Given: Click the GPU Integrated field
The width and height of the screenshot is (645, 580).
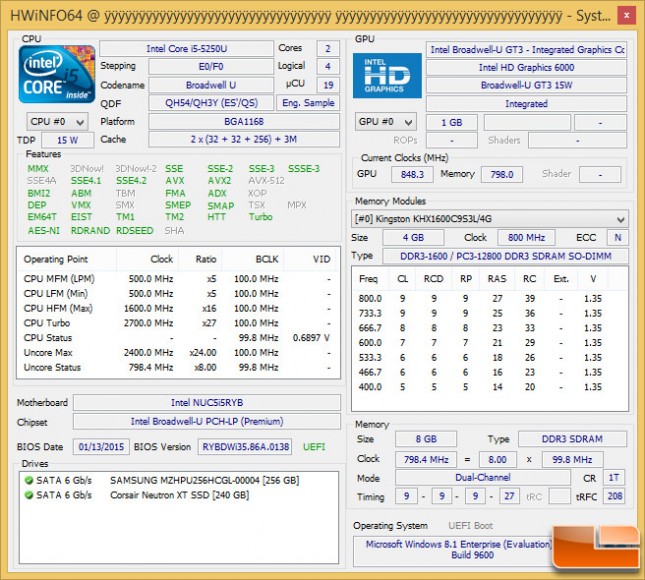Looking at the screenshot, I should pos(527,104).
